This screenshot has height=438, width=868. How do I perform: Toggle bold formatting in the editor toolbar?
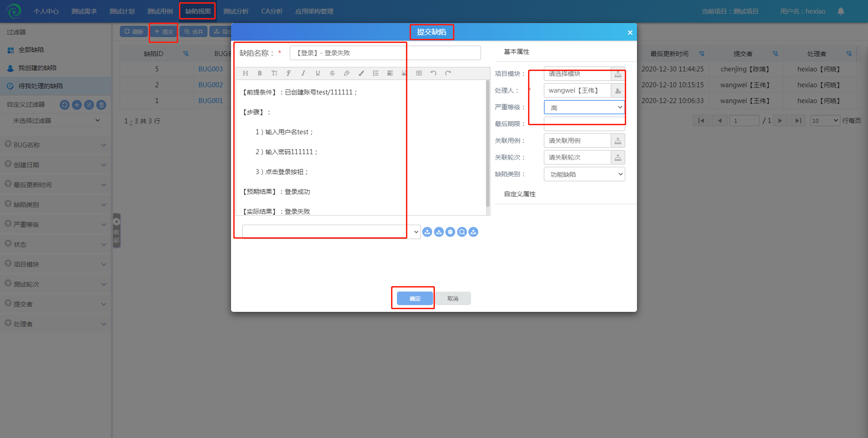click(259, 73)
